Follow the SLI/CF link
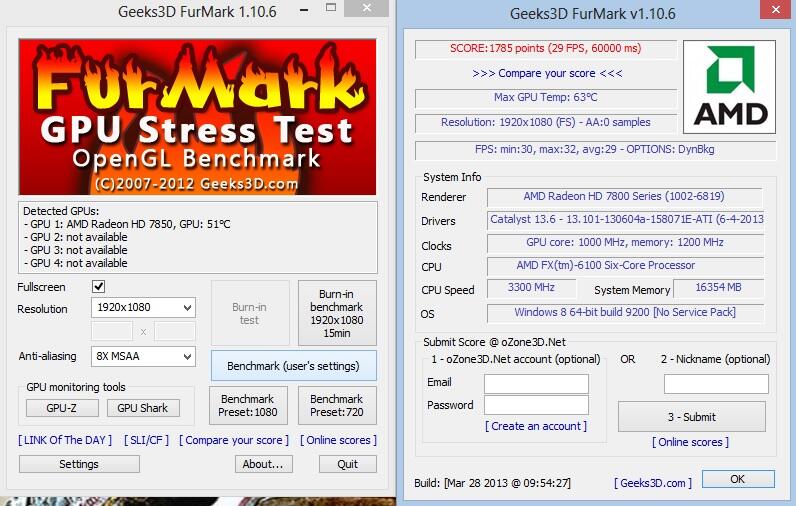This screenshot has height=506, width=796. pyautogui.click(x=147, y=440)
